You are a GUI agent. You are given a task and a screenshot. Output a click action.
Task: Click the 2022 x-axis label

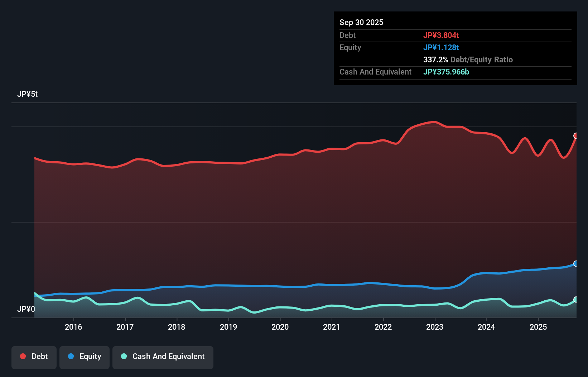pyautogui.click(x=383, y=327)
